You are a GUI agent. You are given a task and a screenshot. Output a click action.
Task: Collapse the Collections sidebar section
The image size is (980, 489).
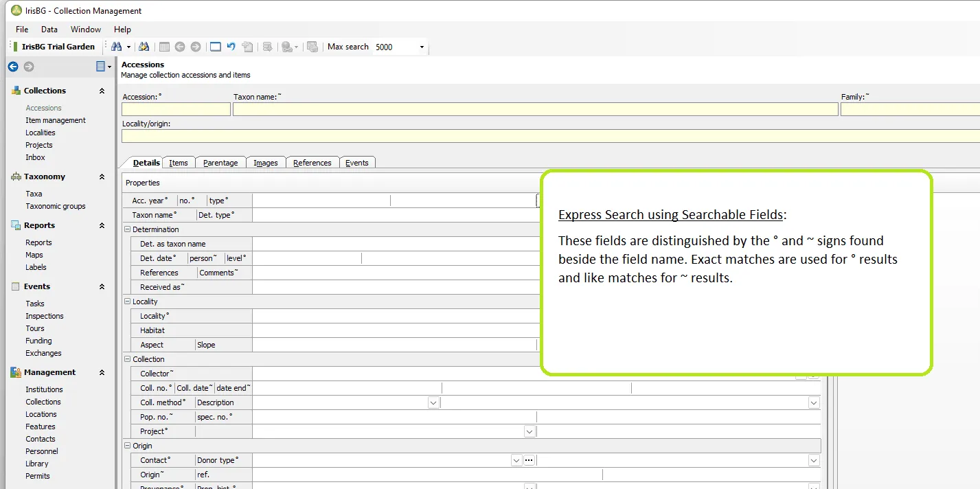[x=102, y=91]
